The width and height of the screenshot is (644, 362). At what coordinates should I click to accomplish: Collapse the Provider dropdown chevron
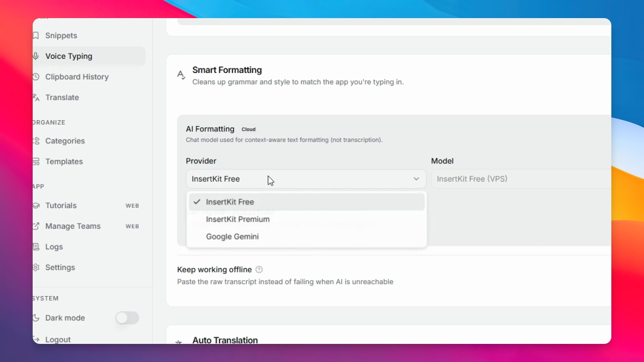coord(416,179)
